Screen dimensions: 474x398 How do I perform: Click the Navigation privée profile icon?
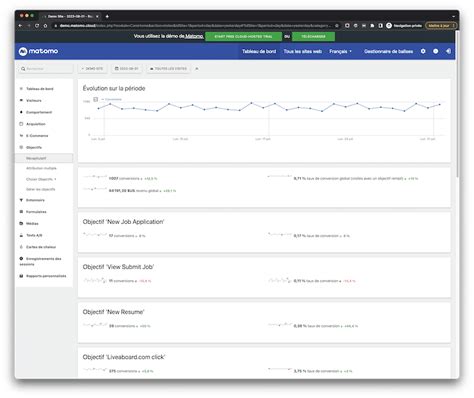coord(389,26)
